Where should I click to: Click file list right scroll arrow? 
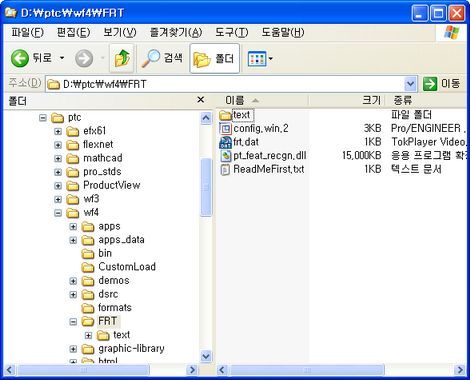tap(460, 370)
